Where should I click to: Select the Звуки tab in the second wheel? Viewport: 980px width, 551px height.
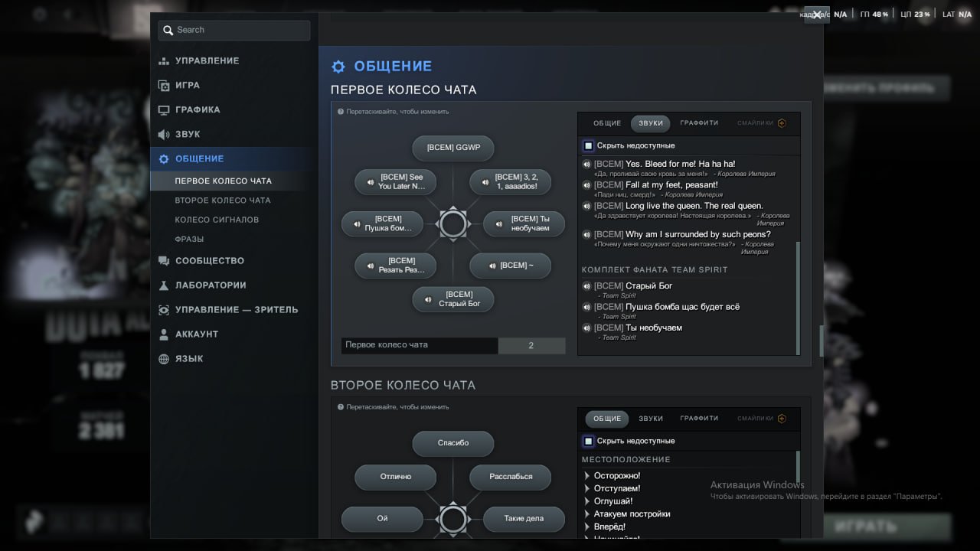pyautogui.click(x=651, y=419)
